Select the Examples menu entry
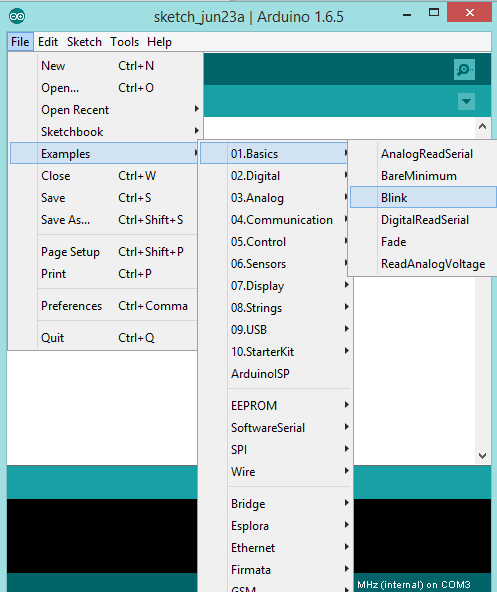 tap(104, 153)
